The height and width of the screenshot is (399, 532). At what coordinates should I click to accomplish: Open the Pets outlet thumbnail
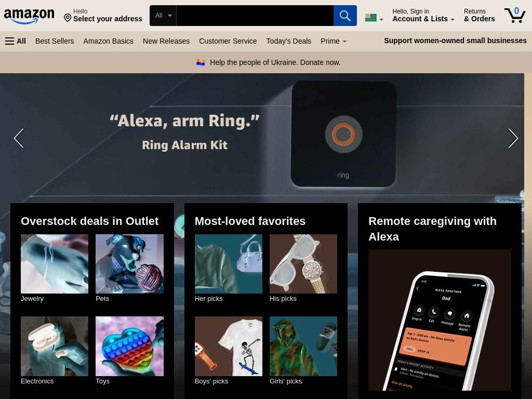129,264
